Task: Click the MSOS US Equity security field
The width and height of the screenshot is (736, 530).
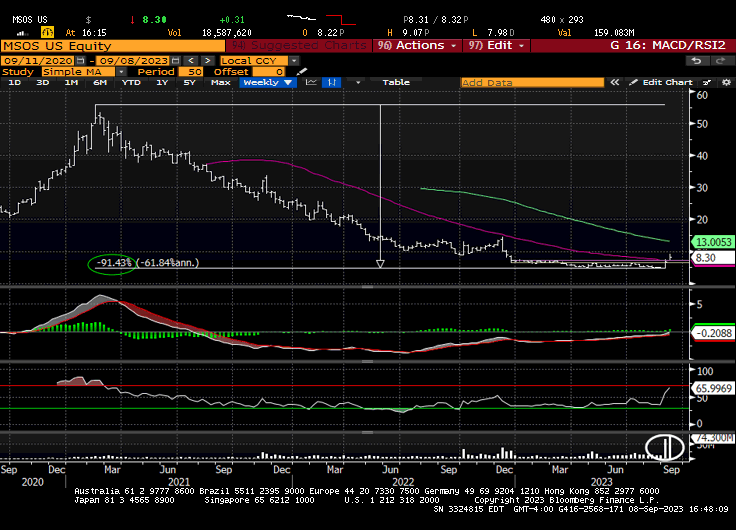Action: 113,46
